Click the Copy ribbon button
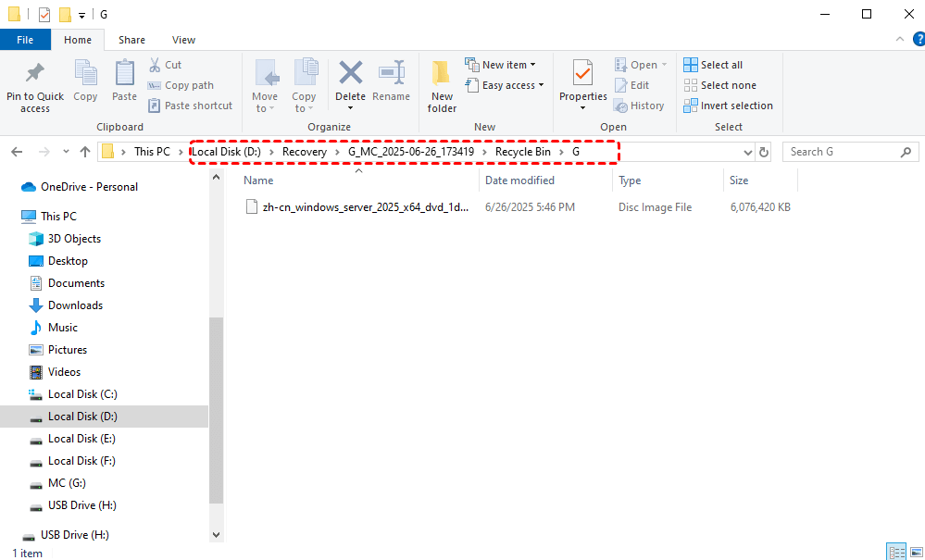This screenshot has height=560, width=925. point(85,81)
